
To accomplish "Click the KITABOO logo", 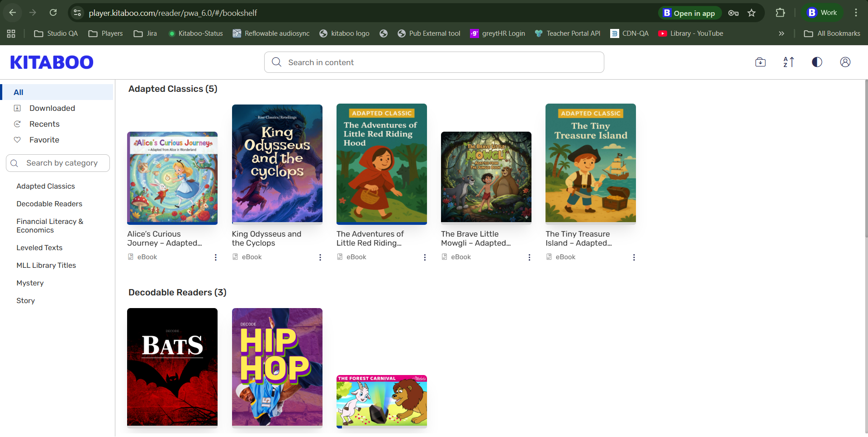I will click(52, 62).
